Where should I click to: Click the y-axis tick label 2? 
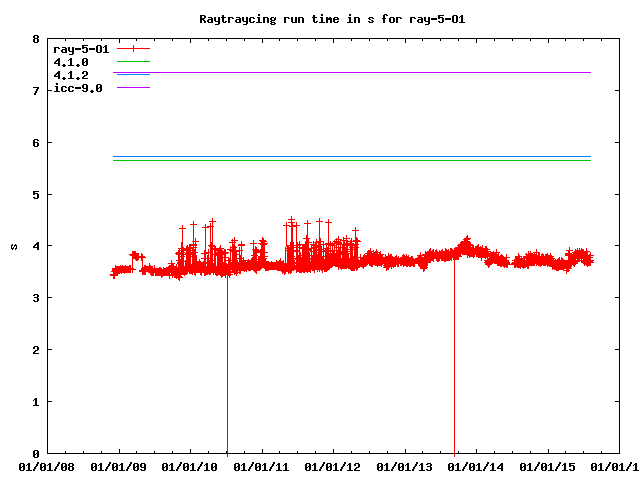coord(37,350)
